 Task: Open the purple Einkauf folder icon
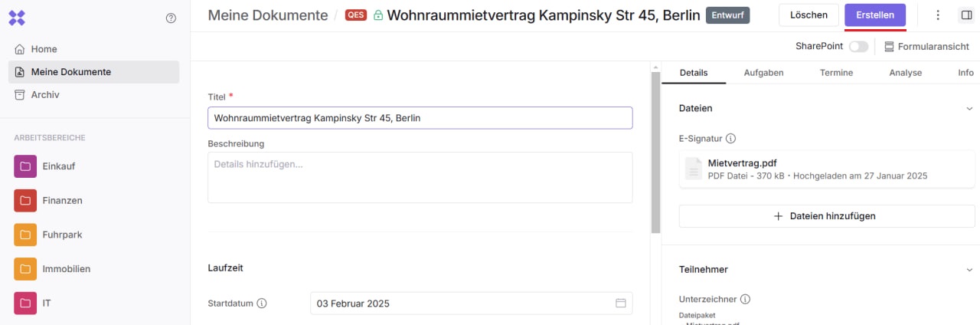tap(25, 166)
